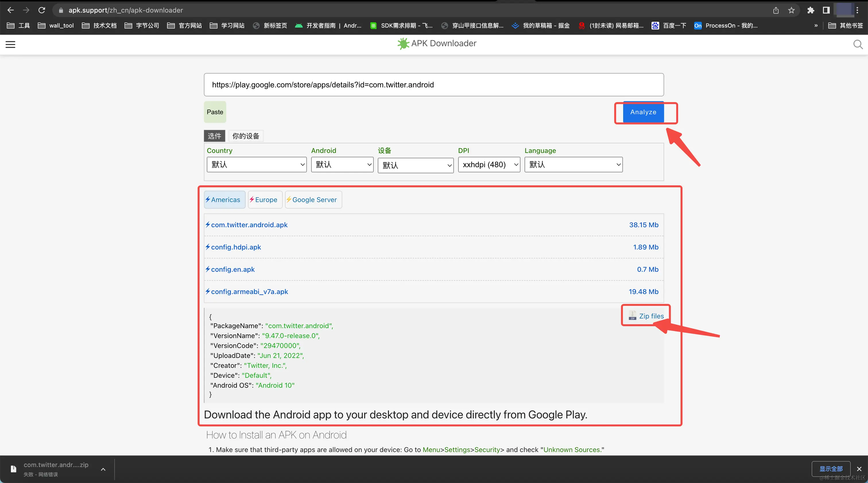Open the hamburger menu on APK Downloader
The width and height of the screenshot is (868, 483).
10,44
